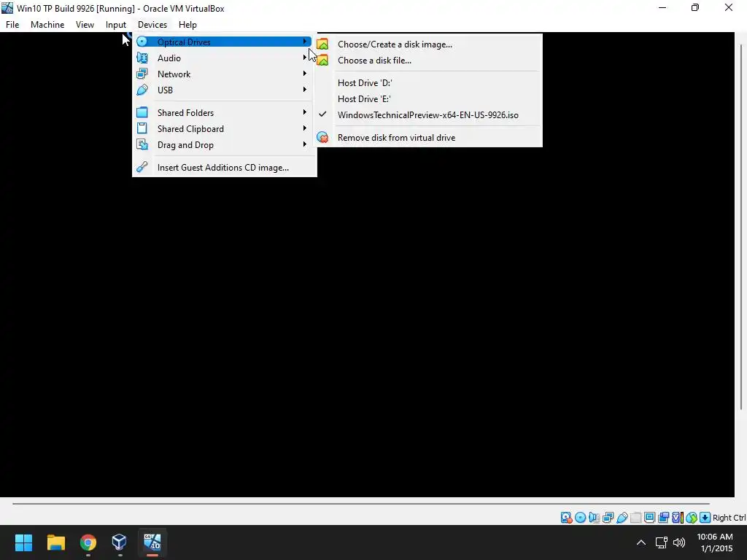Click the Audio speaker icon in Devices menu
Screen dimensions: 747x560
click(142, 58)
